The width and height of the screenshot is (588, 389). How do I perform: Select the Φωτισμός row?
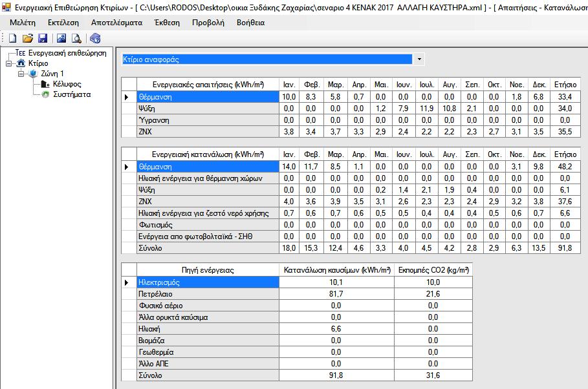pos(351,225)
